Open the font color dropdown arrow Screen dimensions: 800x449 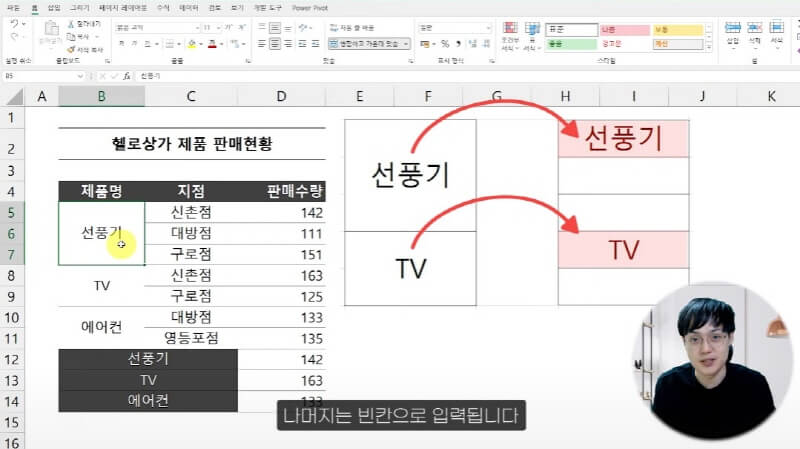coord(221,44)
